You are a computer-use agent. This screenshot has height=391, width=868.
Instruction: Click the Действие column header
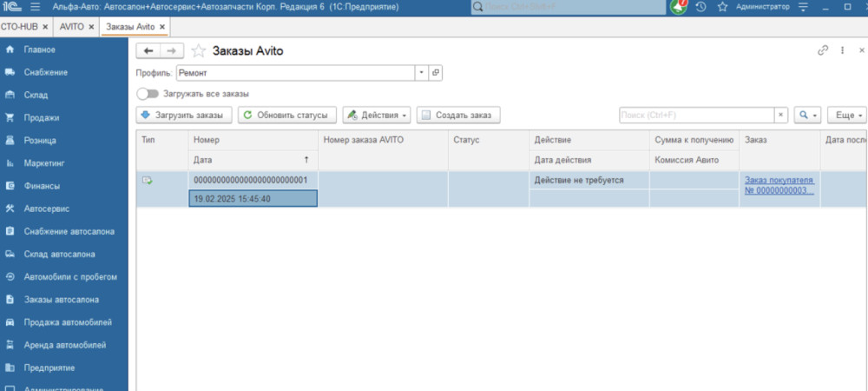coord(589,140)
